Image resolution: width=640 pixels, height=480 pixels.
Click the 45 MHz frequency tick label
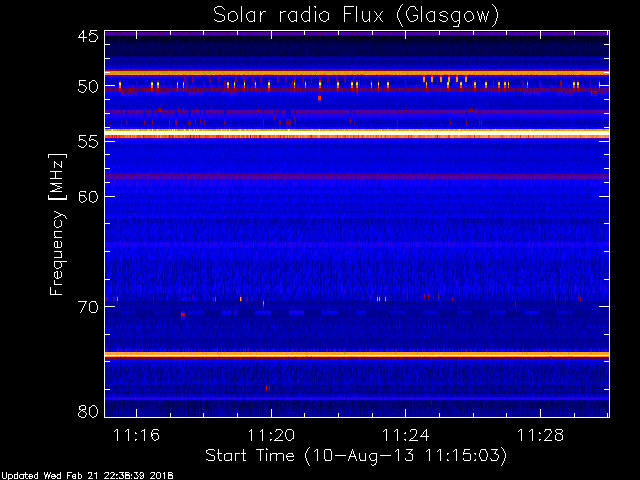point(87,37)
